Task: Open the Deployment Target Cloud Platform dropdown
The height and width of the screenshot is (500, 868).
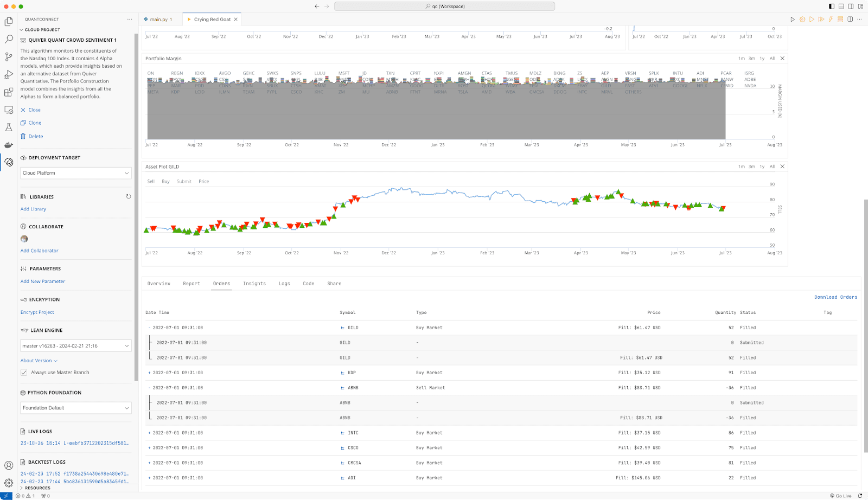Action: coord(75,173)
